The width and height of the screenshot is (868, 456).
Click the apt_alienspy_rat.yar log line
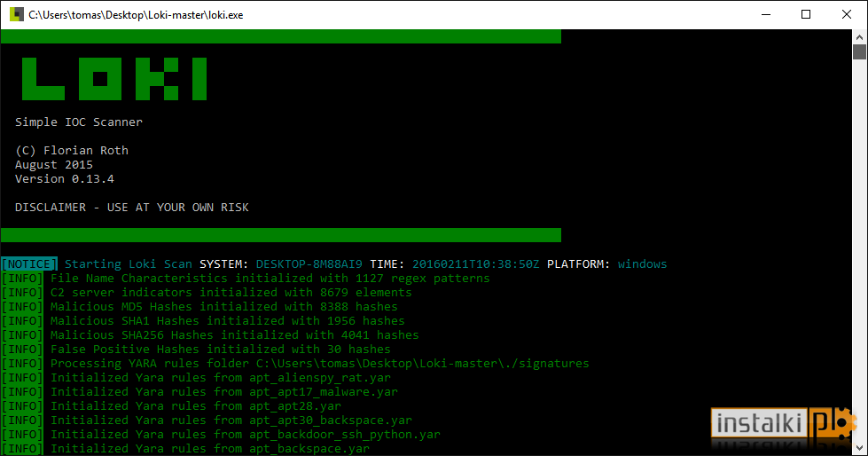point(196,377)
